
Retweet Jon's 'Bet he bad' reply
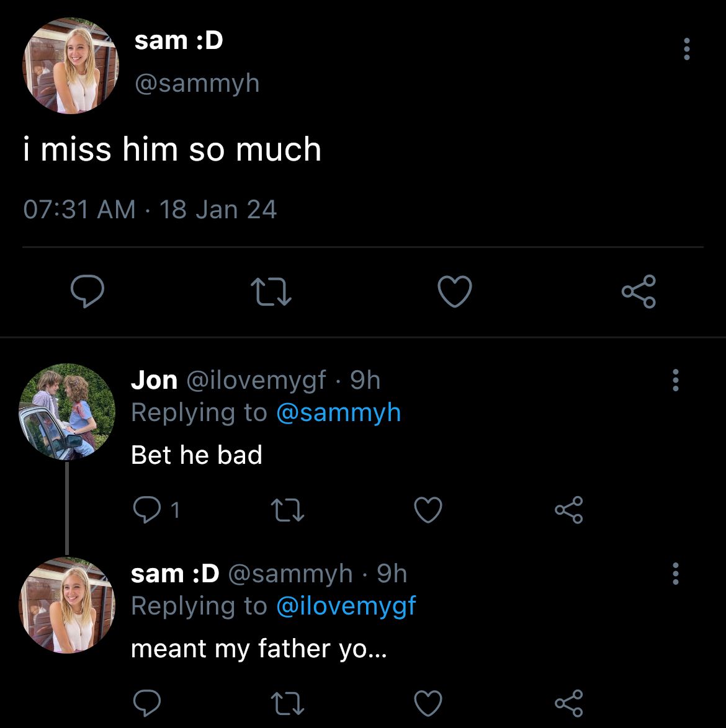click(x=289, y=509)
